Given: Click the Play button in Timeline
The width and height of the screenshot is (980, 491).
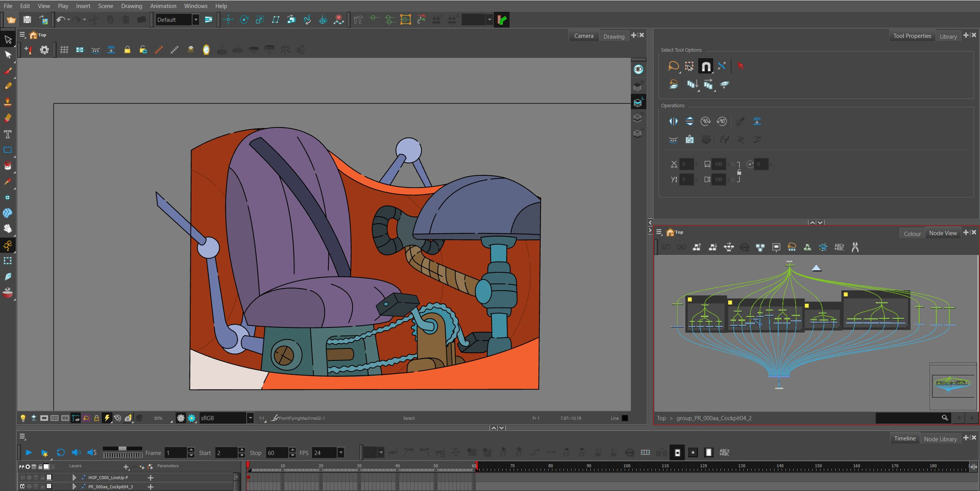Looking at the screenshot, I should pyautogui.click(x=29, y=453).
